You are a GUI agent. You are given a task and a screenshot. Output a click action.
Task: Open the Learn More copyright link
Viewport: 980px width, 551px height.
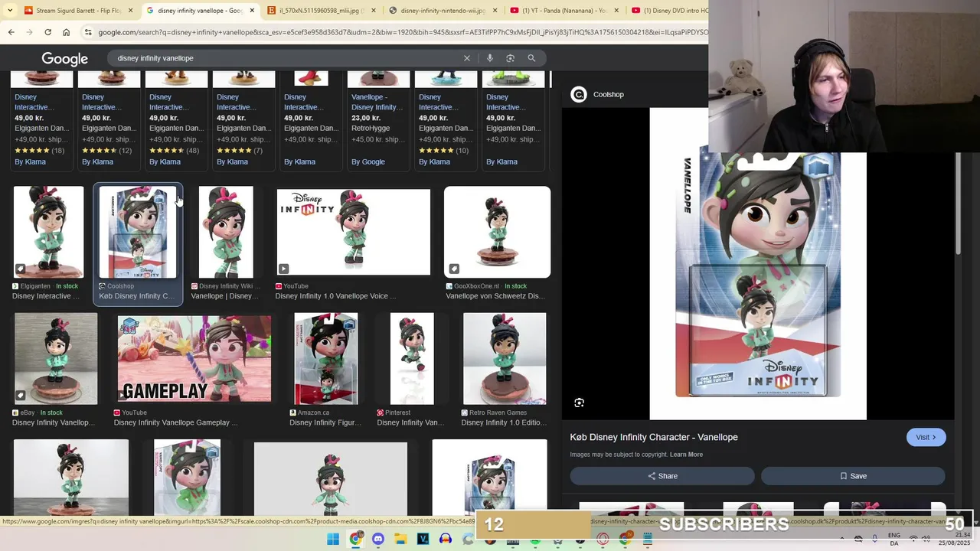tap(686, 455)
